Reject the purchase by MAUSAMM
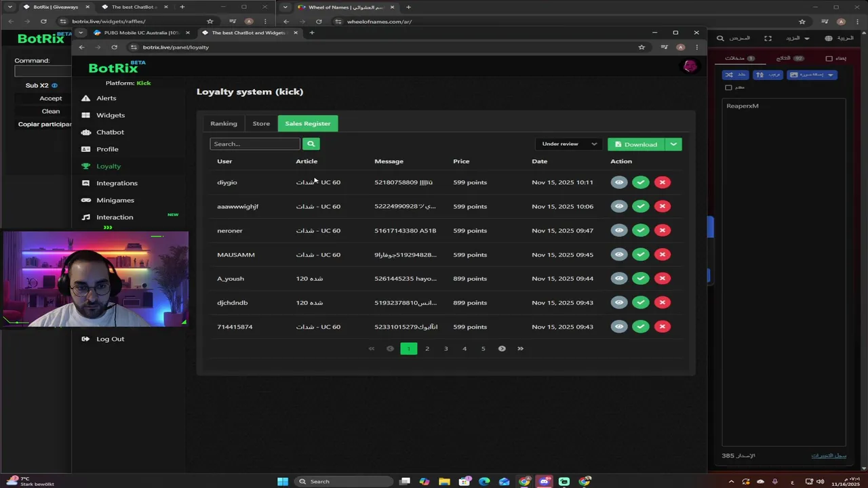Image resolution: width=868 pixels, height=488 pixels. coord(663,254)
